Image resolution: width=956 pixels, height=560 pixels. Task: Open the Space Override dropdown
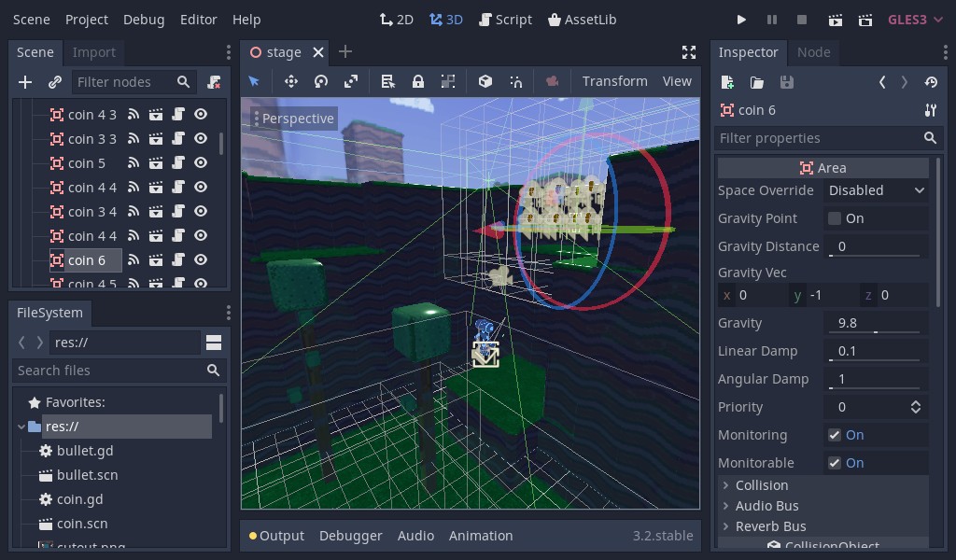876,190
